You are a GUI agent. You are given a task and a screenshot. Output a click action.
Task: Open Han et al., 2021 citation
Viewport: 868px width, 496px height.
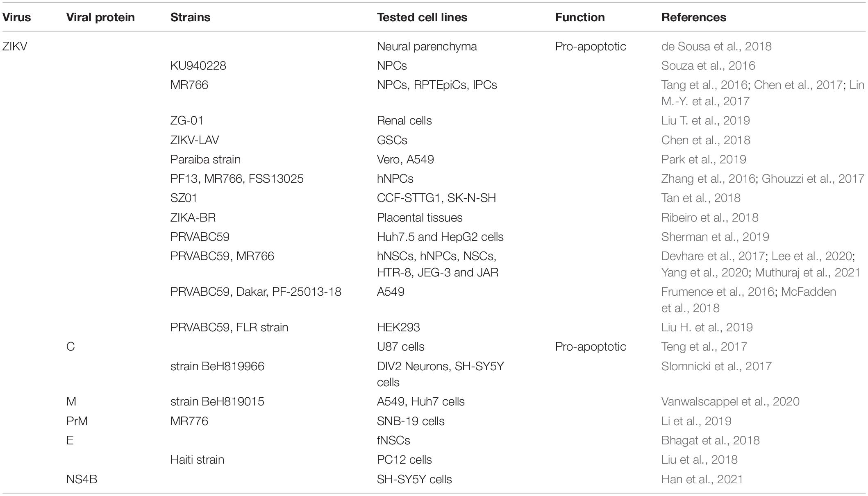click(x=702, y=479)
